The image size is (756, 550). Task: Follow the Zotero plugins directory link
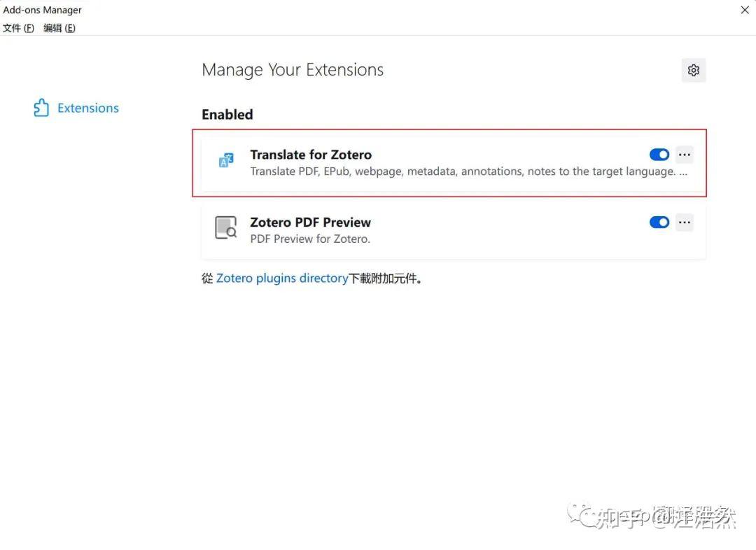[x=282, y=278]
